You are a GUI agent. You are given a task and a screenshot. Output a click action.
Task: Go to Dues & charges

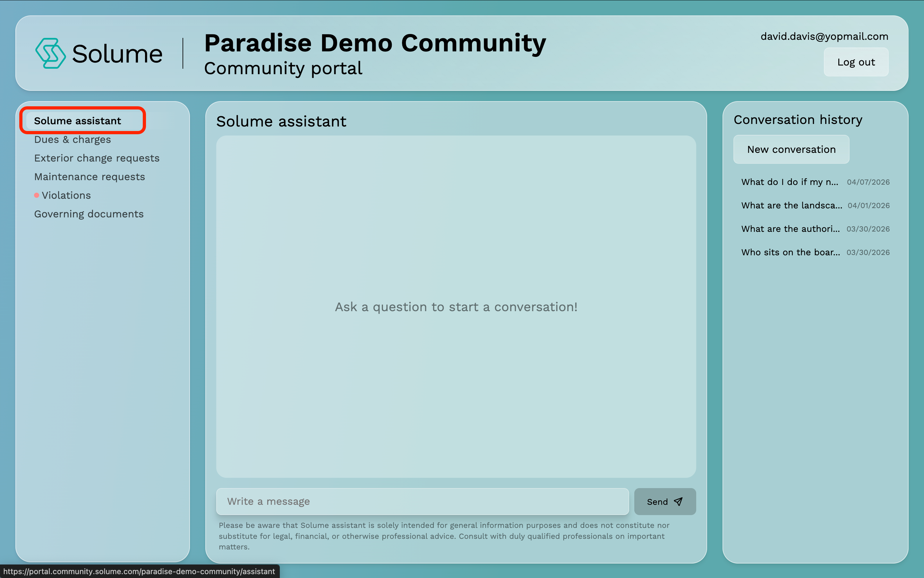click(73, 140)
